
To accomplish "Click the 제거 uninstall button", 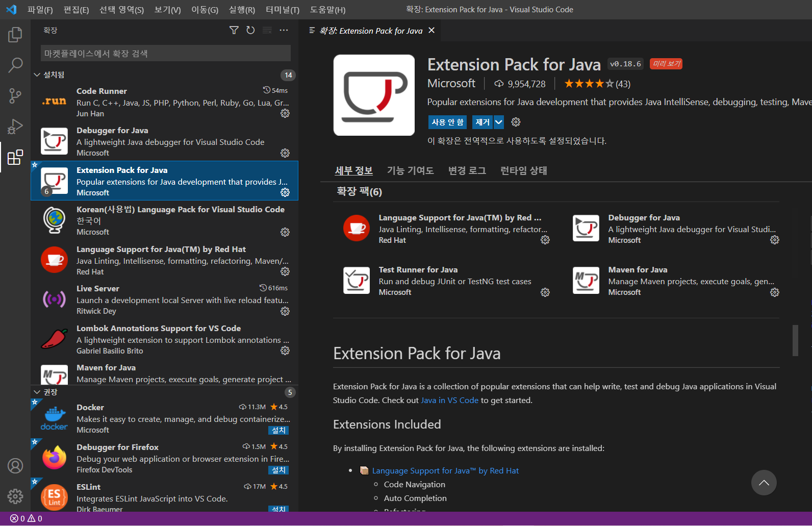I will pos(482,122).
